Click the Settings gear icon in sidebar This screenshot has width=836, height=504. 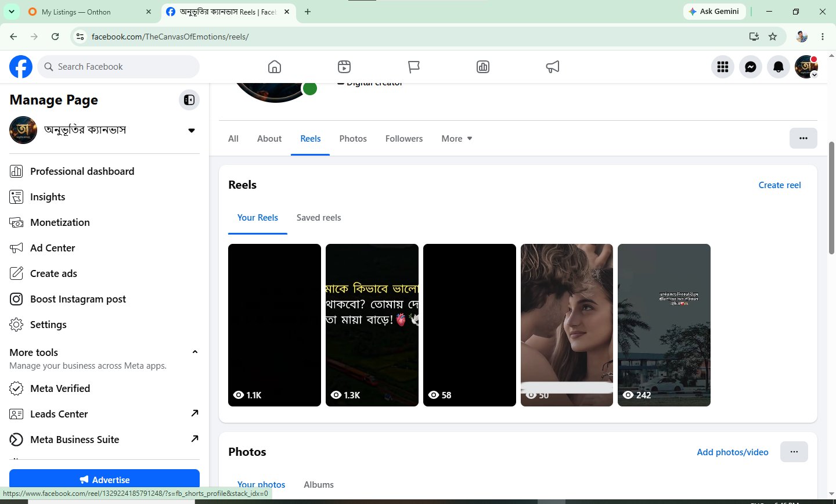pos(16,325)
